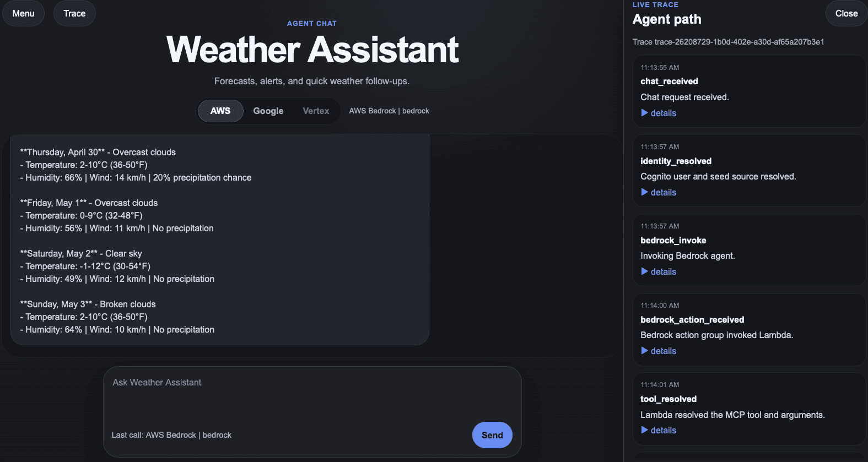Screen dimensions: 868x462
Task: Open the Menu button
Action: [x=23, y=13]
